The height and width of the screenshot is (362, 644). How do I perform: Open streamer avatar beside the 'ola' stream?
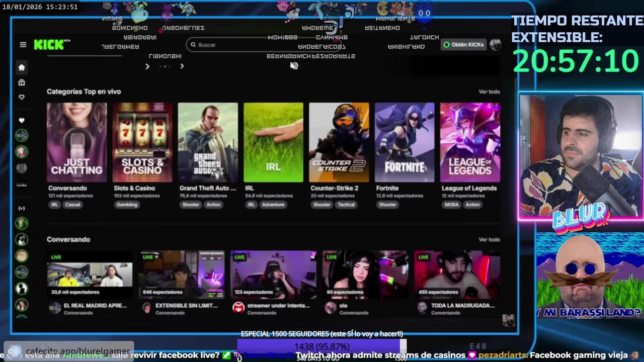(330, 308)
